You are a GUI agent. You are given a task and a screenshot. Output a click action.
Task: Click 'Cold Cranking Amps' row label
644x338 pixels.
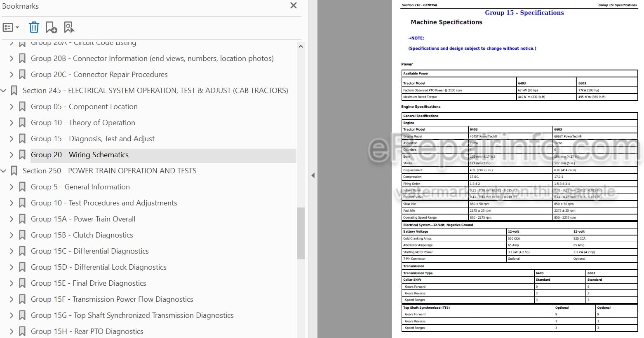tap(417, 238)
